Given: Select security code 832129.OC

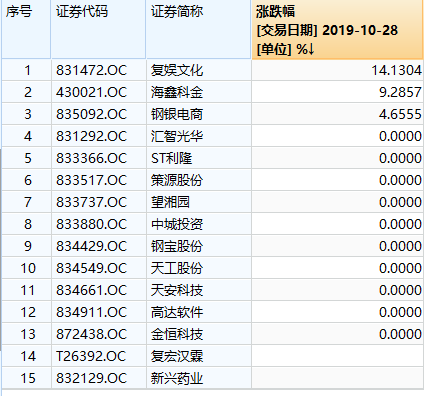Looking at the screenshot, I should (x=92, y=378).
